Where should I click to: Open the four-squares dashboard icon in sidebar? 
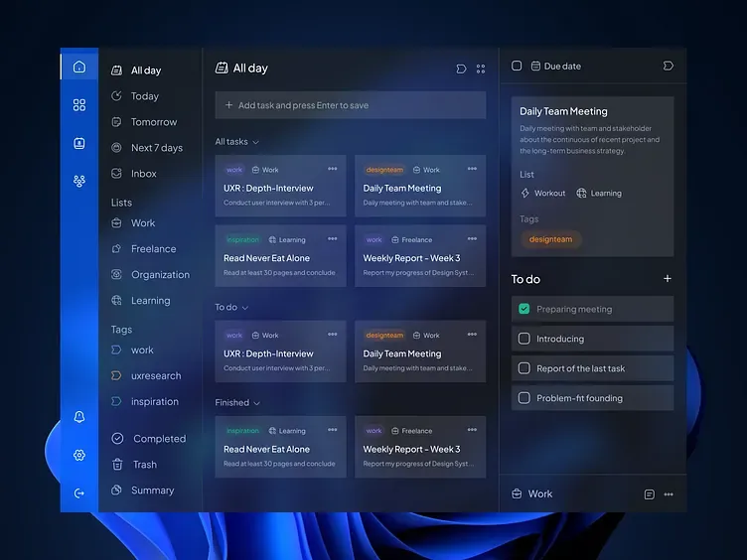(79, 105)
